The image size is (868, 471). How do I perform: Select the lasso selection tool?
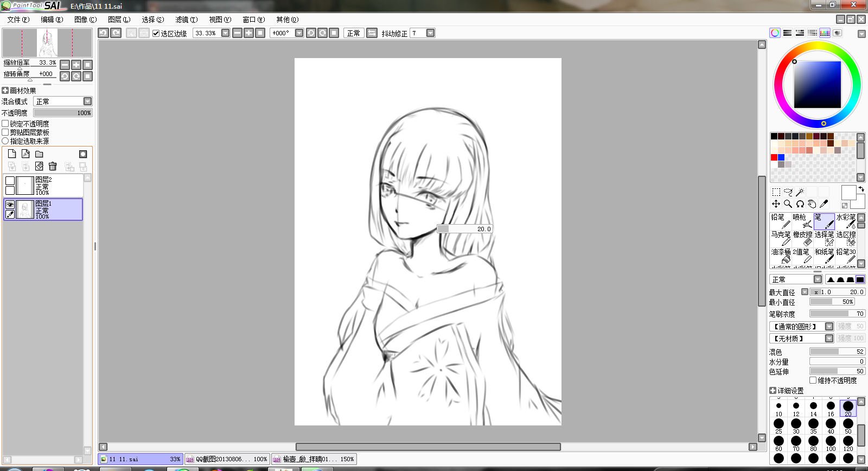tap(788, 192)
